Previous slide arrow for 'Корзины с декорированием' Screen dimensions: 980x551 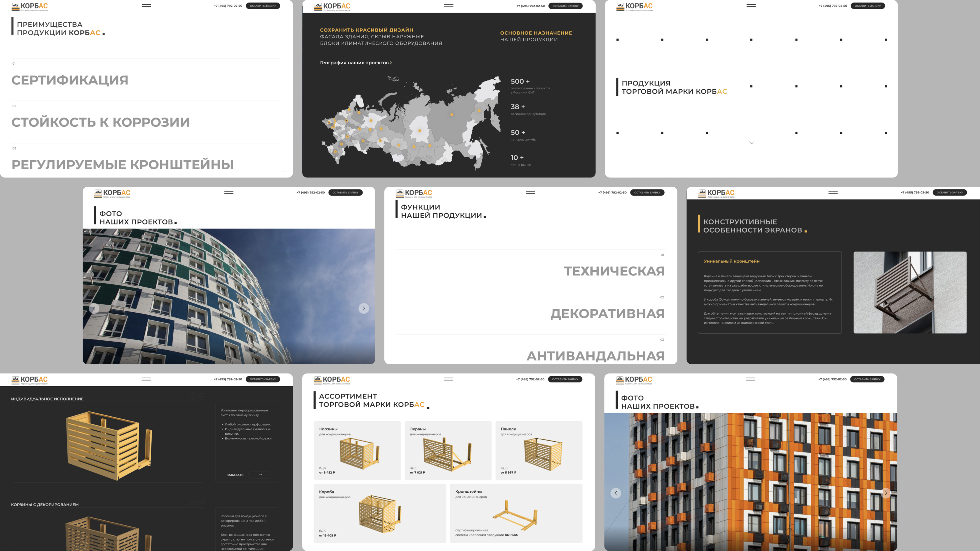click(193, 502)
